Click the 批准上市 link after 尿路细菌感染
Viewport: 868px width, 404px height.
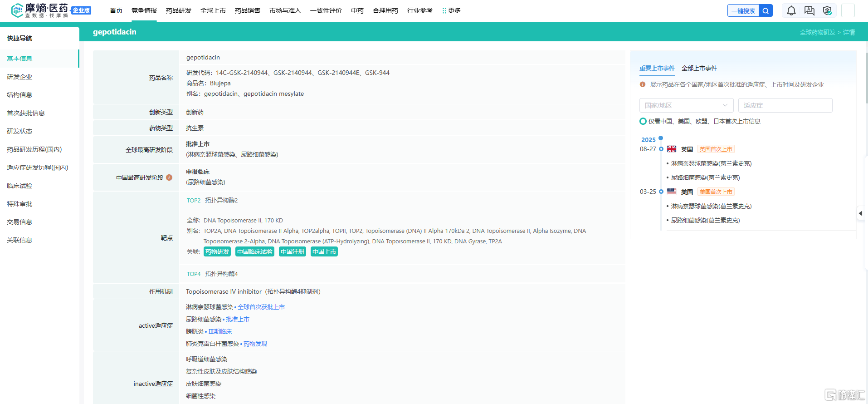coord(238,319)
